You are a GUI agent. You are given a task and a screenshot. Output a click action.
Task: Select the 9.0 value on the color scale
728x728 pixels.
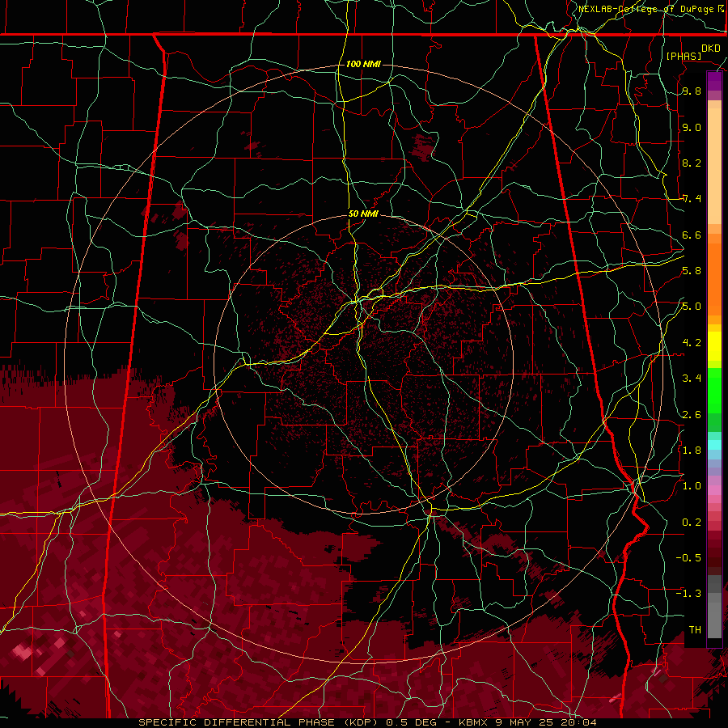pyautogui.click(x=692, y=127)
